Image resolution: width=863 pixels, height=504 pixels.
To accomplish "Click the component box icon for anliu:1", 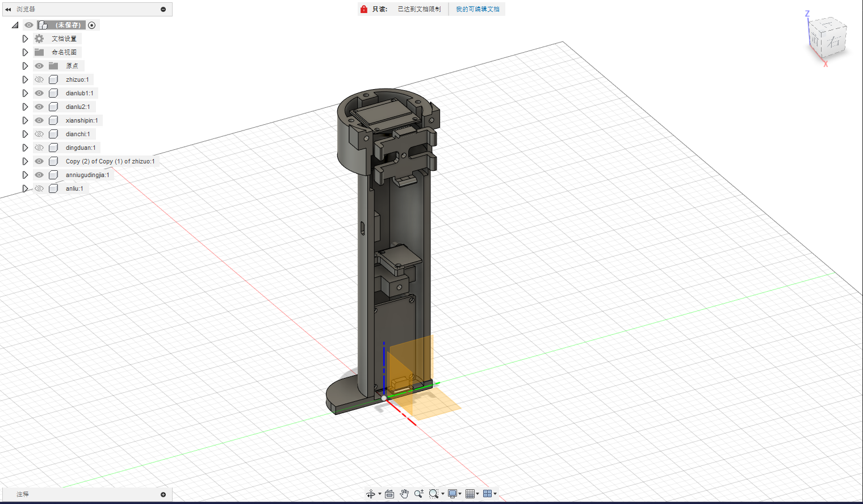I will (x=53, y=188).
